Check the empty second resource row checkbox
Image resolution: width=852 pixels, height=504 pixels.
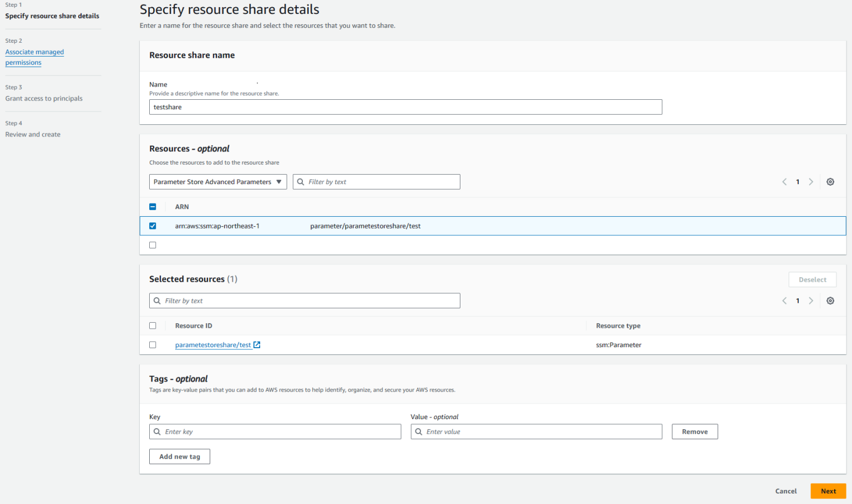point(153,245)
